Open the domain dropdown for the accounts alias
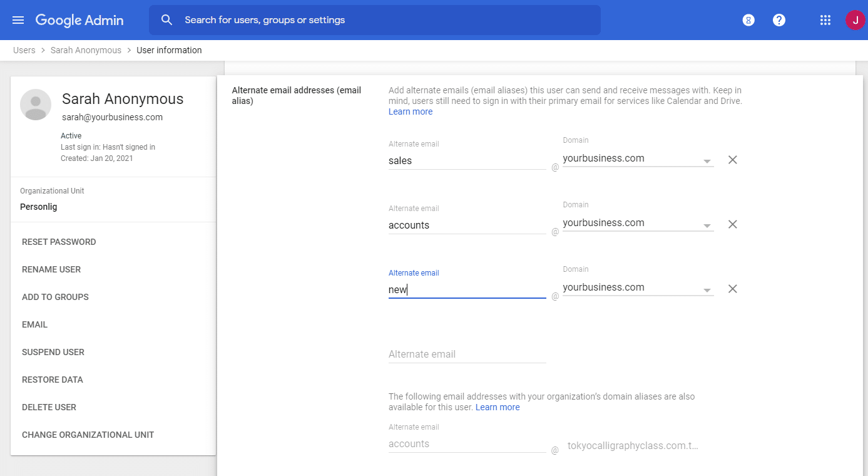 [x=707, y=223]
